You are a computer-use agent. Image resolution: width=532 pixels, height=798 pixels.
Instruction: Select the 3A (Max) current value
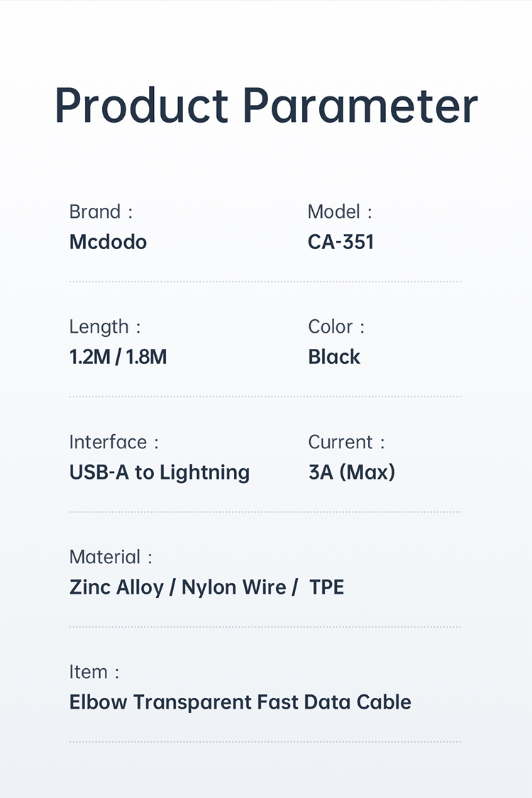(351, 472)
